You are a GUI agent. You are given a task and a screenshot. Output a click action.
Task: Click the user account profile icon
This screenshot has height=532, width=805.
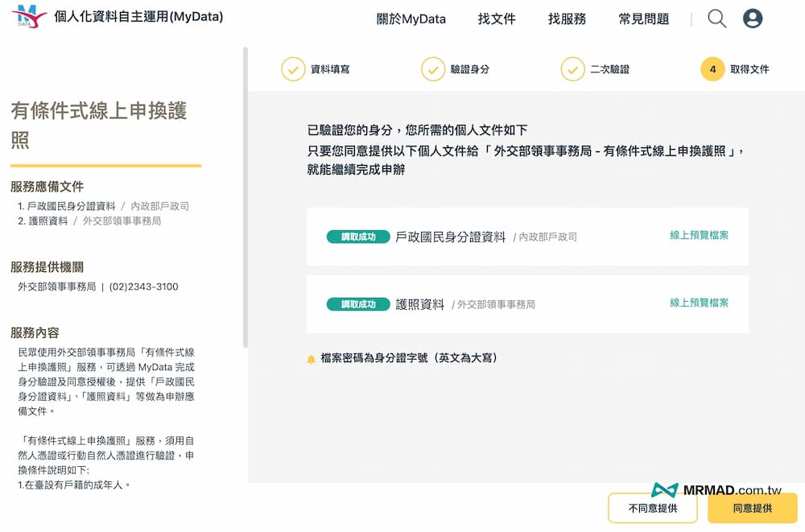pyautogui.click(x=753, y=19)
